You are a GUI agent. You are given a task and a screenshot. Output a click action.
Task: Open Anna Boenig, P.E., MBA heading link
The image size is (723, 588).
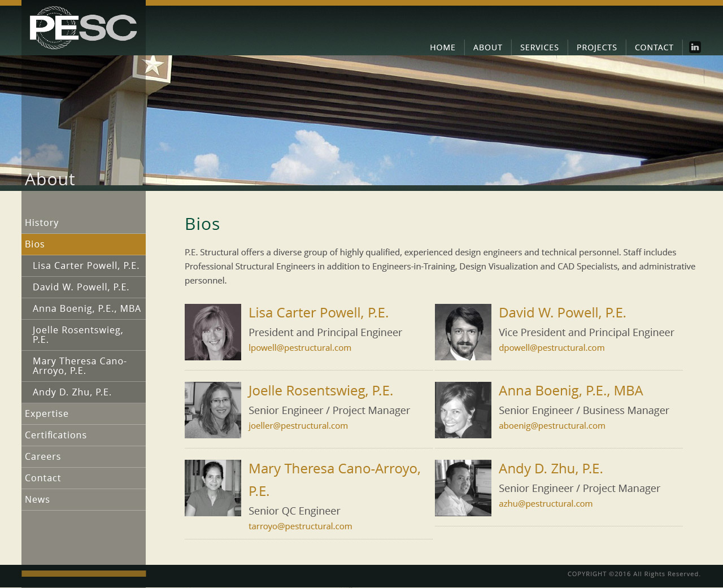click(x=571, y=391)
